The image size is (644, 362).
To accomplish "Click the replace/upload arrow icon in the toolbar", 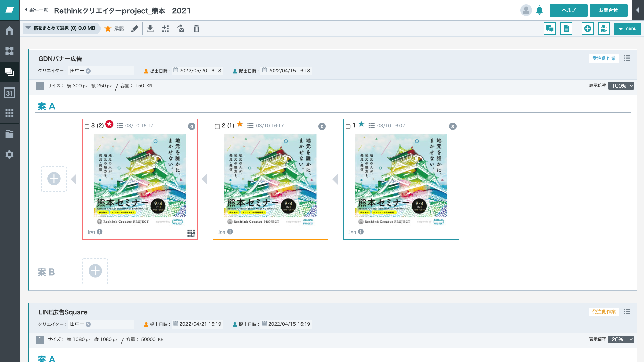I will 181,29.
